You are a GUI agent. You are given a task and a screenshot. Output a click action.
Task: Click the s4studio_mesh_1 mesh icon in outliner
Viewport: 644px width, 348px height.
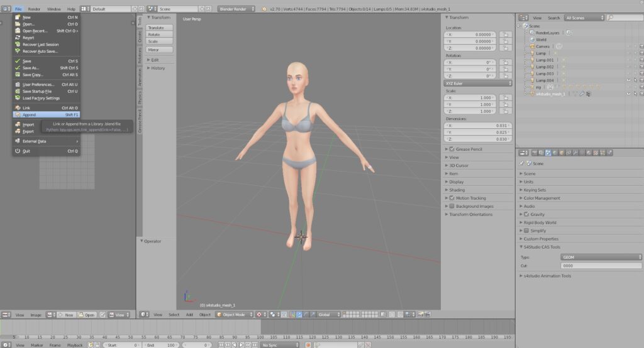531,94
